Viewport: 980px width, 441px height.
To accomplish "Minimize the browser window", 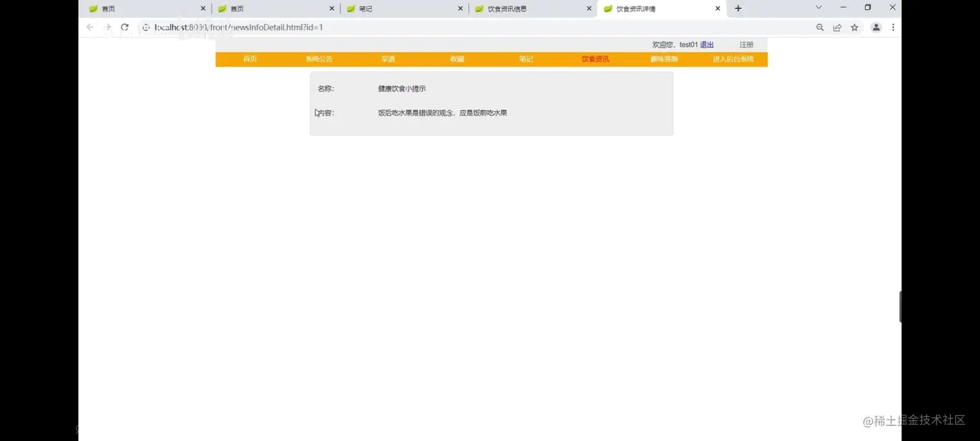I will (843, 8).
